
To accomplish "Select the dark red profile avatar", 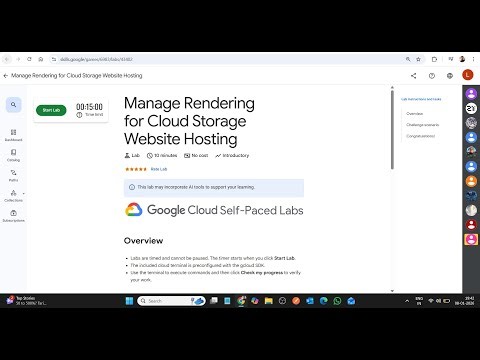I will pos(471,225).
